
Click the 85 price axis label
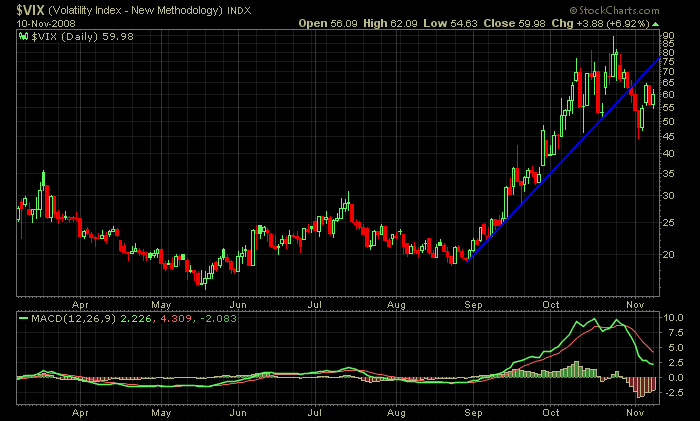tap(668, 44)
